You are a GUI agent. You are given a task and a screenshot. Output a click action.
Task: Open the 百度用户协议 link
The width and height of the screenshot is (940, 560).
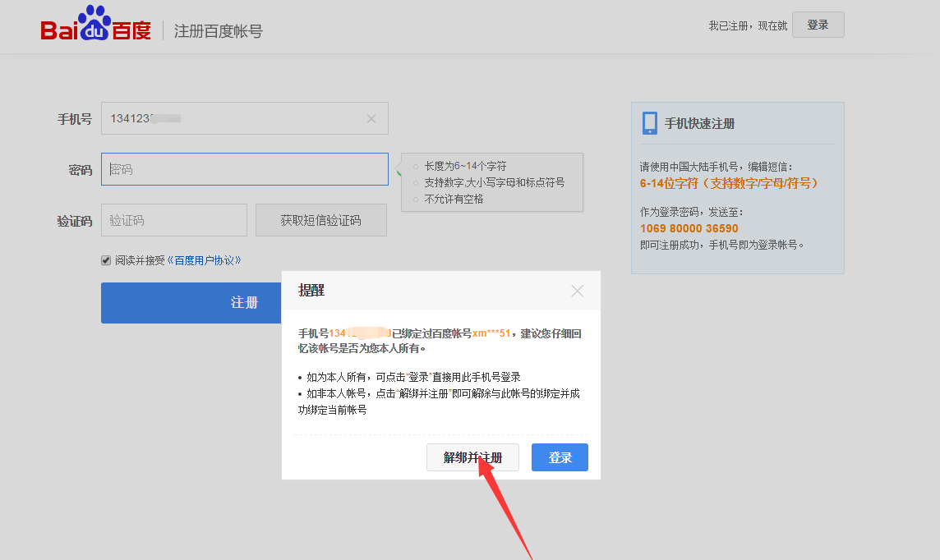204,260
